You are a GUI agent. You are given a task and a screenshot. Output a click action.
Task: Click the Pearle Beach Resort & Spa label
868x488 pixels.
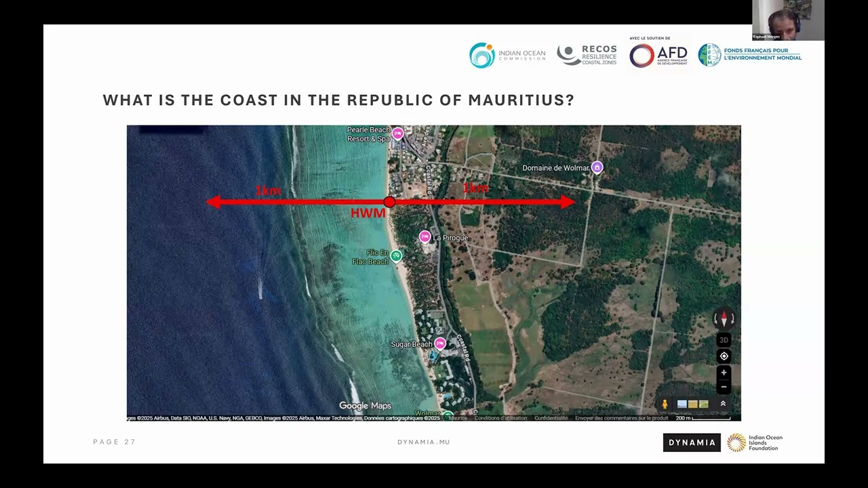point(368,134)
